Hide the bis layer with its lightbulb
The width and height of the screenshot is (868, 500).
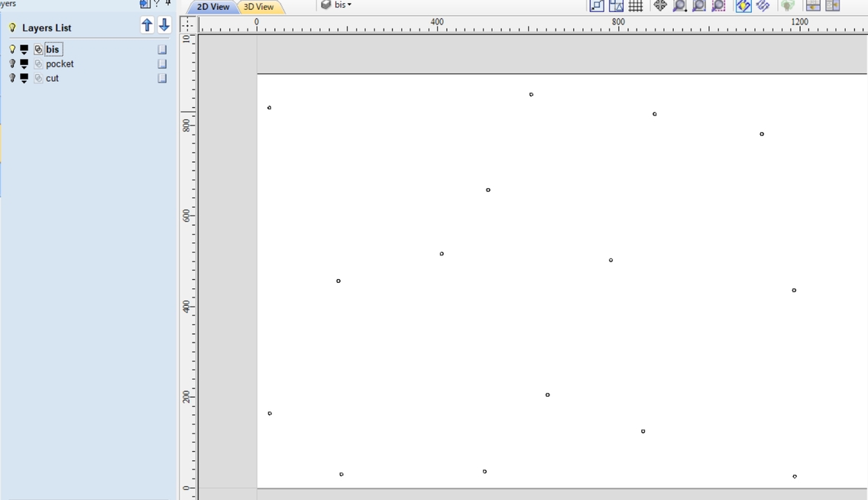point(12,49)
